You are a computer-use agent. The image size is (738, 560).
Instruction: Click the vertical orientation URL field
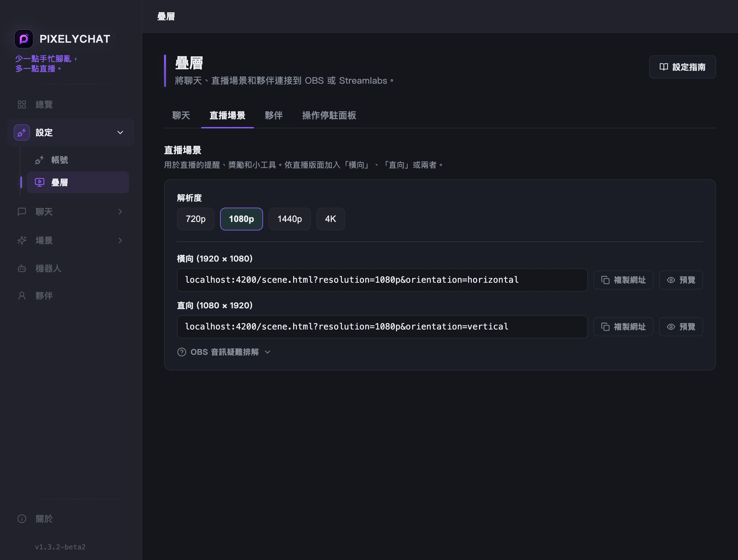[x=382, y=327]
